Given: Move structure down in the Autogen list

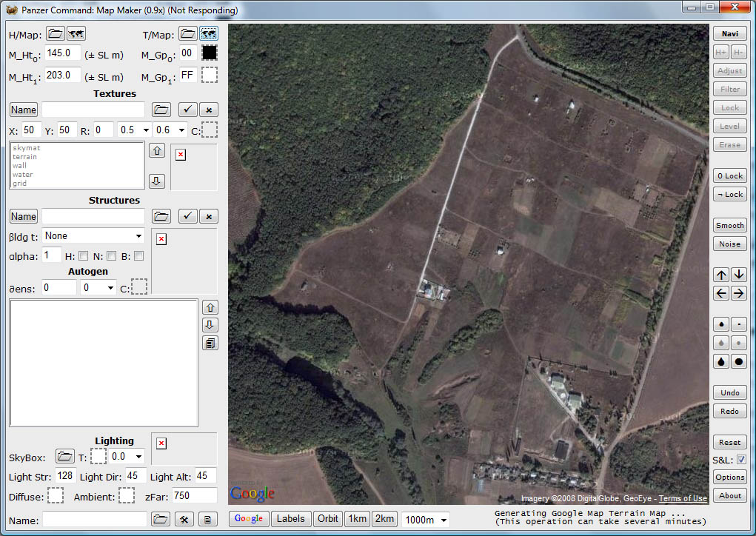Looking at the screenshot, I should (210, 325).
